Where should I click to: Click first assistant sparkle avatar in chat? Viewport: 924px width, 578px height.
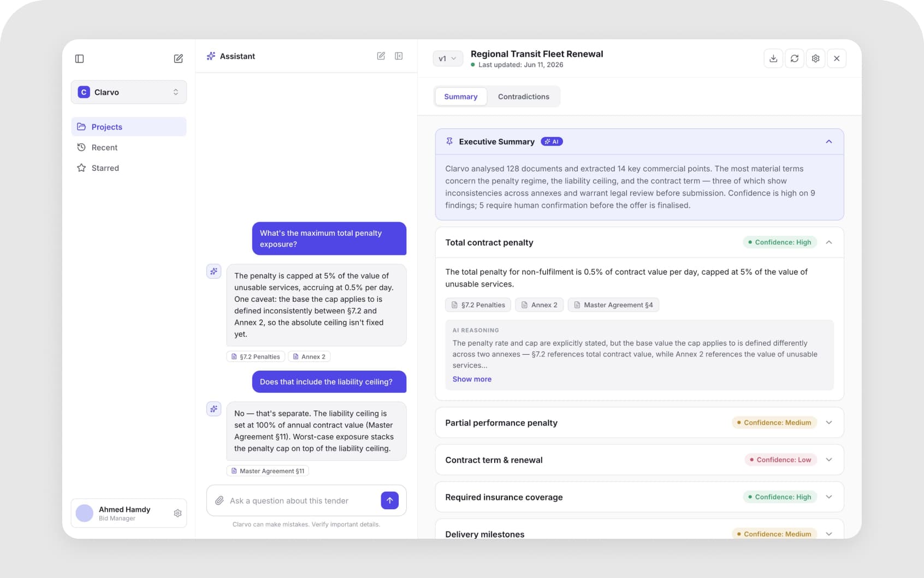(214, 271)
